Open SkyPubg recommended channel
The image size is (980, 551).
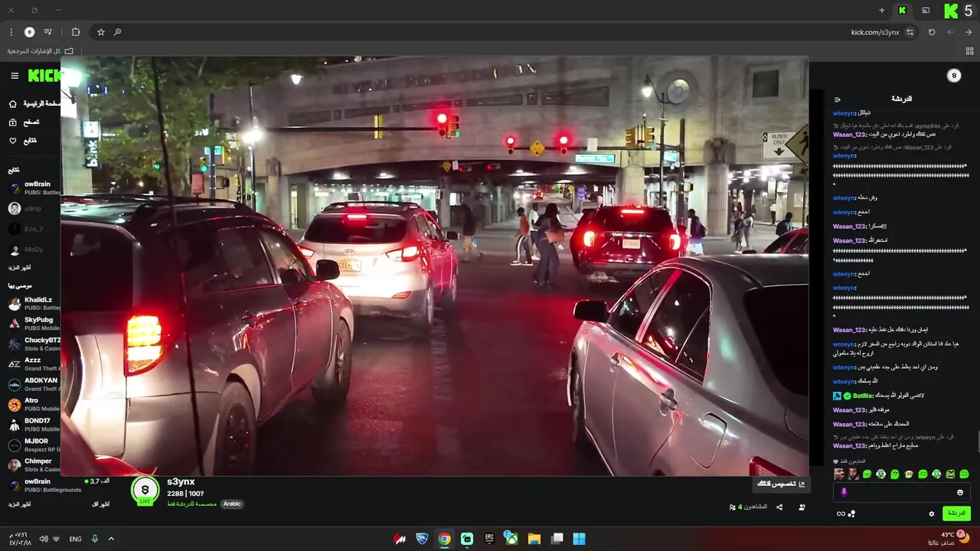click(x=34, y=324)
